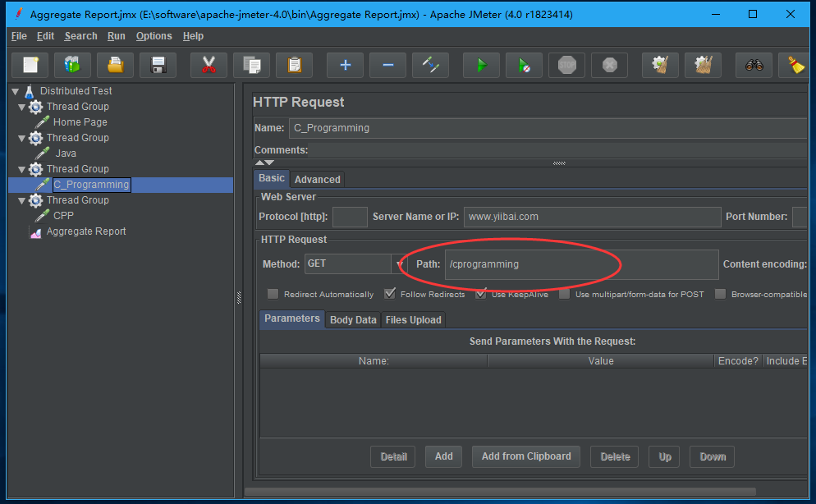Click the Cut scissors toolbar icon
This screenshot has height=504, width=816.
(x=209, y=65)
